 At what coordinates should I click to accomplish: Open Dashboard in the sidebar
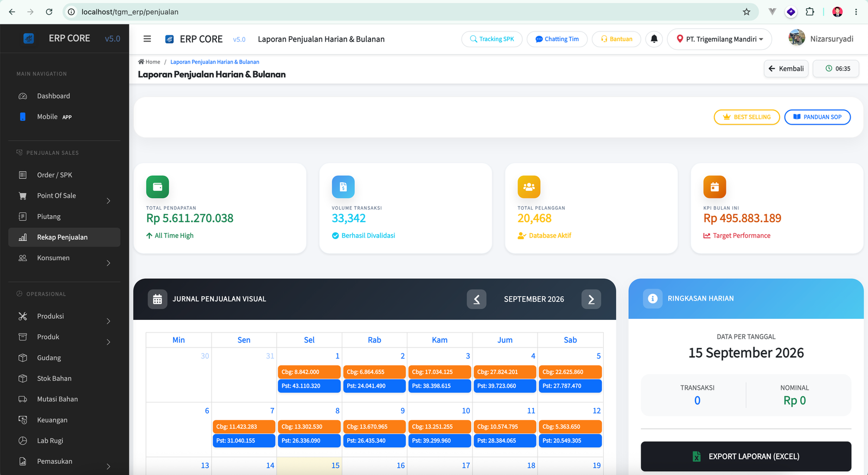(x=64, y=96)
